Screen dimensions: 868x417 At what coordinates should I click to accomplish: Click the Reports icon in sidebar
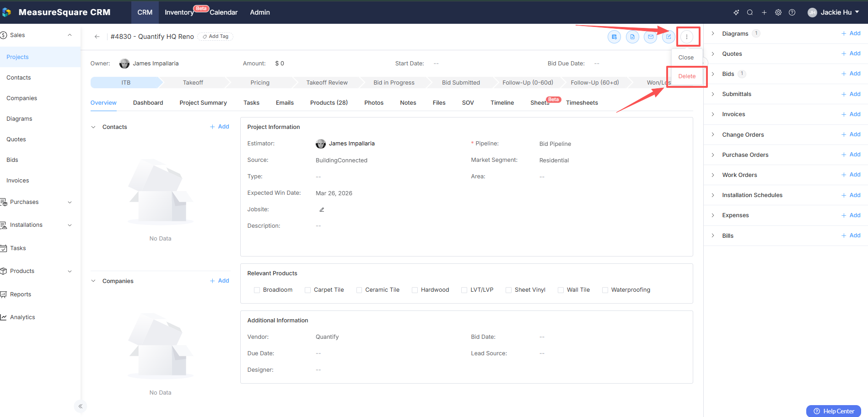point(4,294)
